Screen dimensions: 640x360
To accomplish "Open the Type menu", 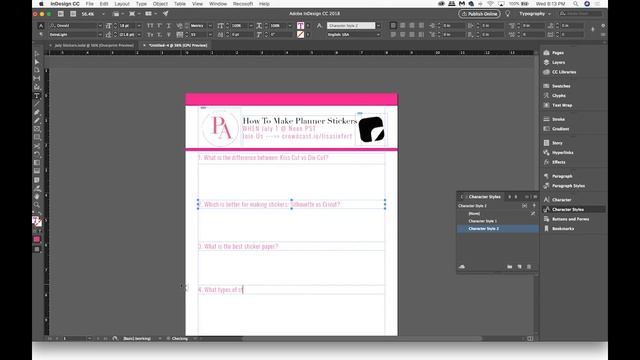I will click(141, 4).
